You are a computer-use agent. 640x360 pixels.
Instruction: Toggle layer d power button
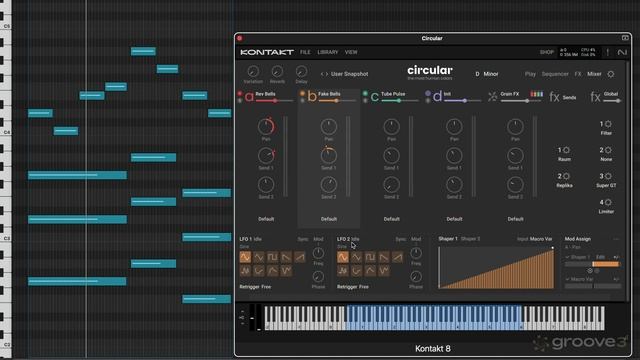[428, 93]
